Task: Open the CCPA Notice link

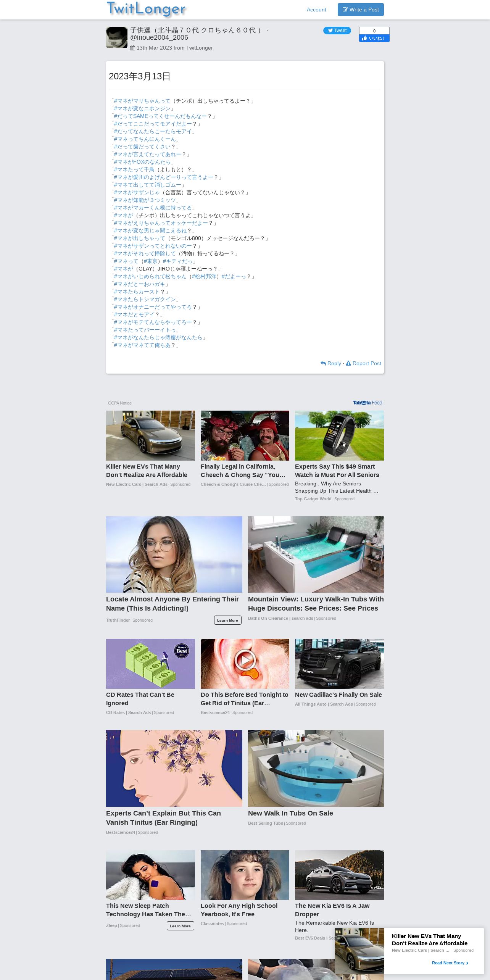Action: (119, 403)
